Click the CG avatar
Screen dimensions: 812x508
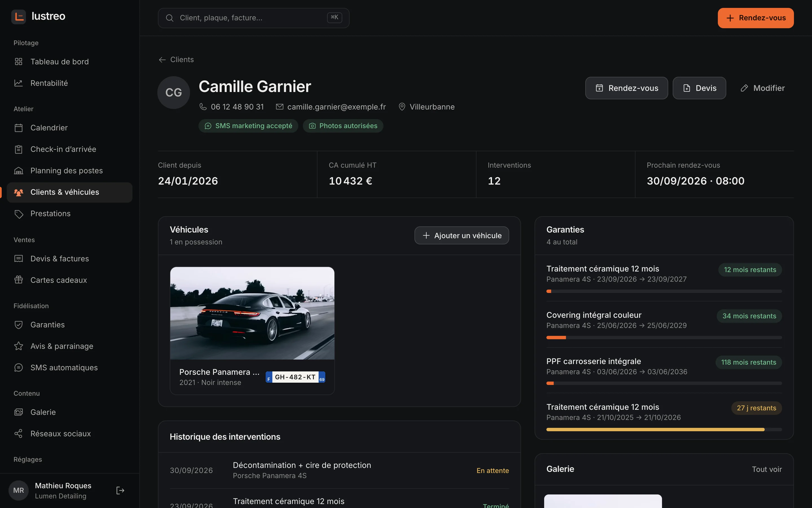coord(174,92)
